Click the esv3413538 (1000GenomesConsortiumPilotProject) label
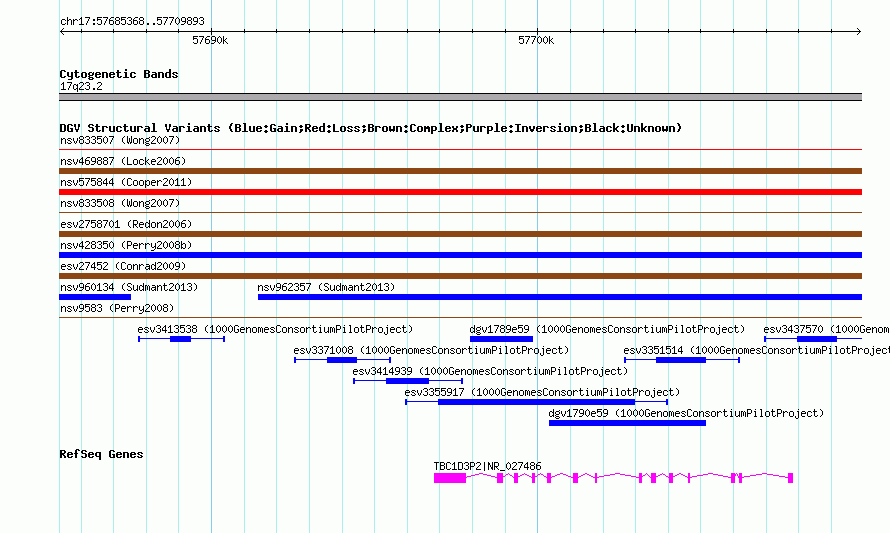Viewport: 890px width, 533px height. (275, 329)
